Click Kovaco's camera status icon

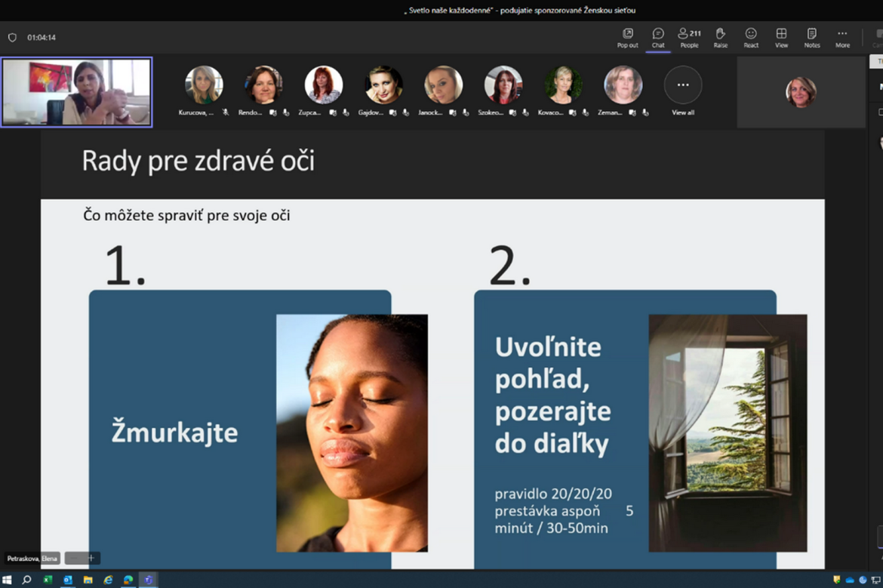click(573, 112)
